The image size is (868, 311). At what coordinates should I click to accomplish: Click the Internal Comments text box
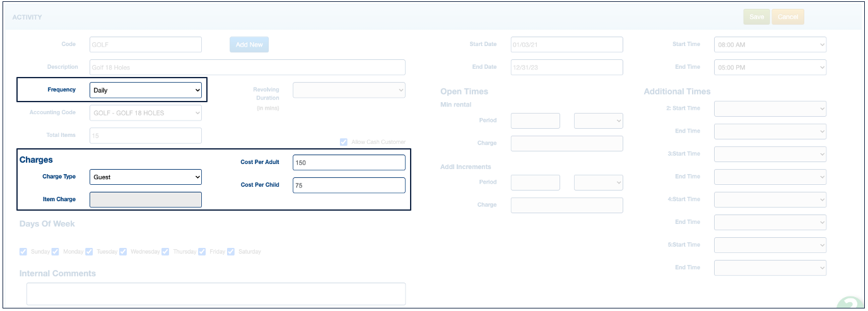coord(216,293)
